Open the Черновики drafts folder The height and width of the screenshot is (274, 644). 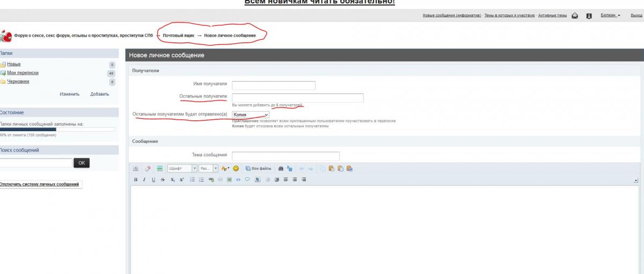tap(18, 82)
